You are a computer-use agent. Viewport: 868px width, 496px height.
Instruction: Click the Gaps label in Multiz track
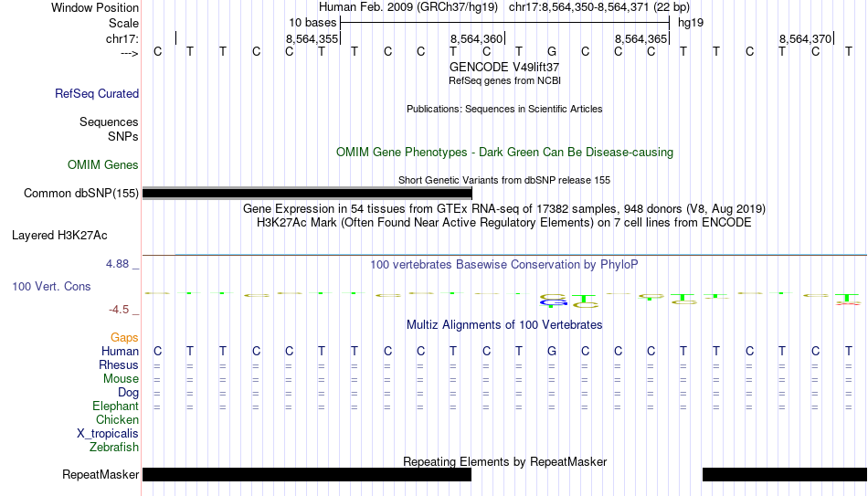pos(124,338)
